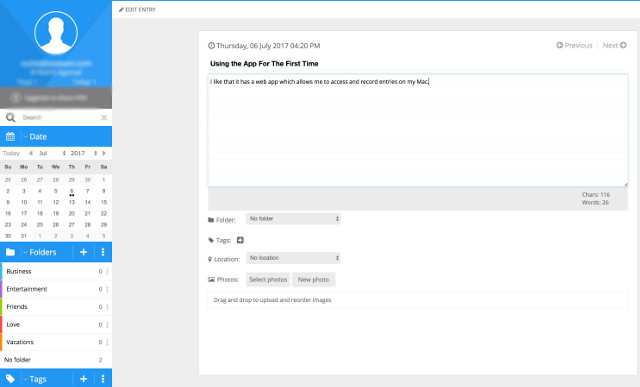Open the month selector showing Jul
Image resolution: width=640 pixels, height=387 pixels.
point(51,153)
